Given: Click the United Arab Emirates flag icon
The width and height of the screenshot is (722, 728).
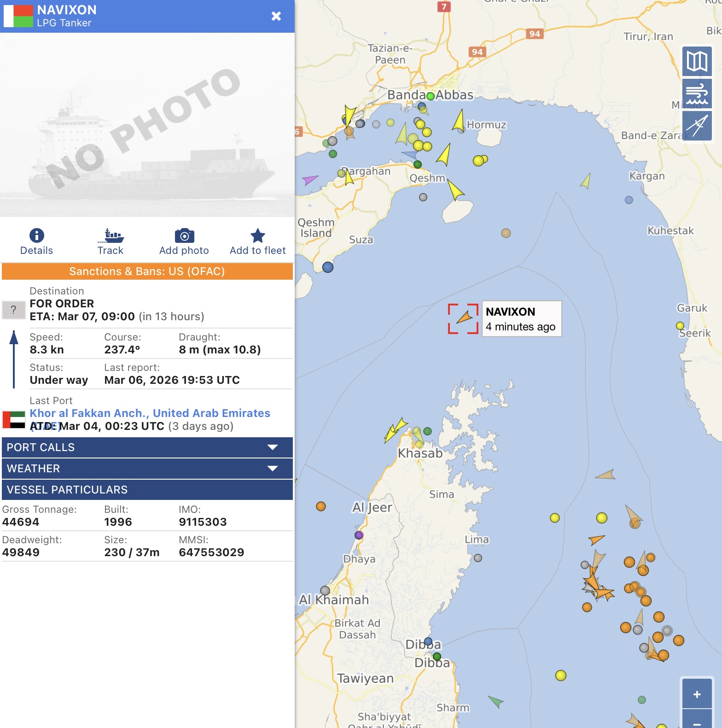Looking at the screenshot, I should [x=14, y=420].
